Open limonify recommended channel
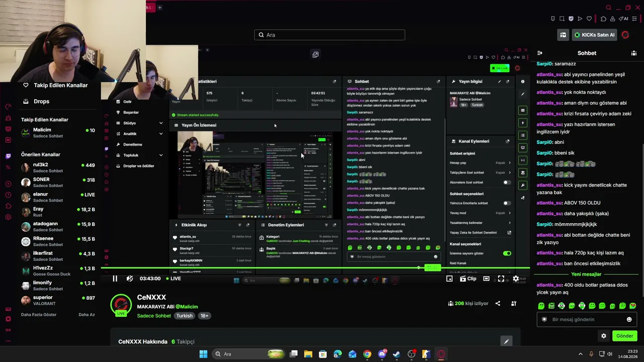Image resolution: width=644 pixels, height=362 pixels. pyautogui.click(x=58, y=286)
